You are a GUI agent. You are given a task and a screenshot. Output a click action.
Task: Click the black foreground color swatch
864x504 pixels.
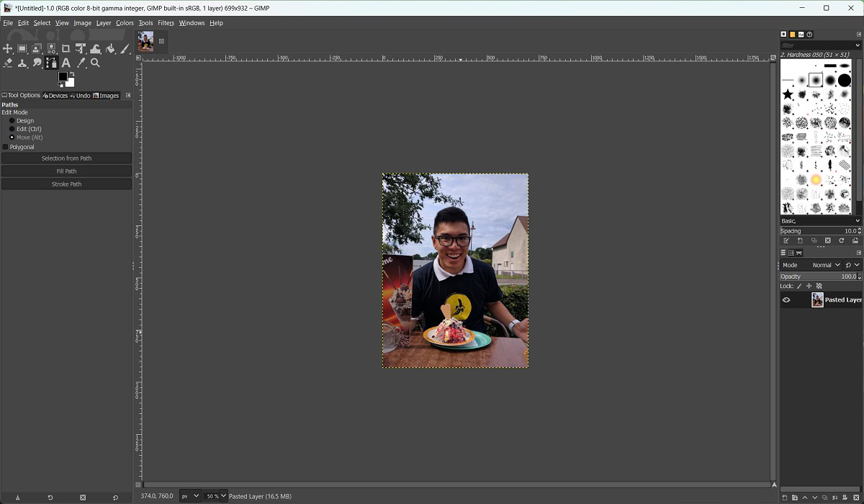click(x=63, y=76)
